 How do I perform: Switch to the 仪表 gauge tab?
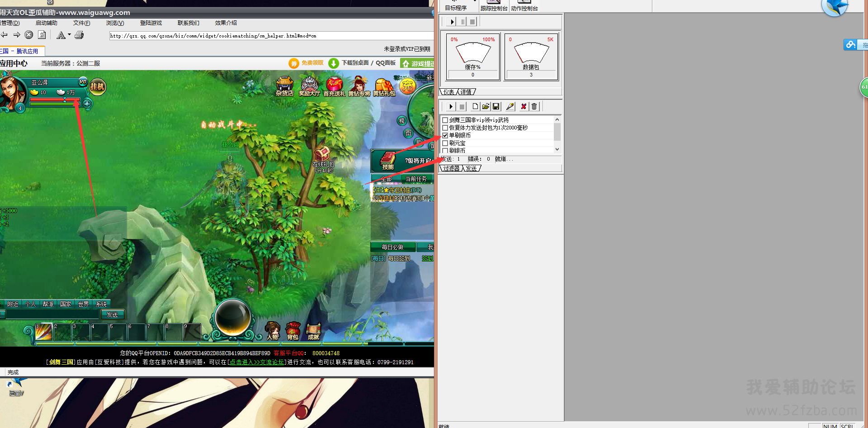[x=448, y=92]
